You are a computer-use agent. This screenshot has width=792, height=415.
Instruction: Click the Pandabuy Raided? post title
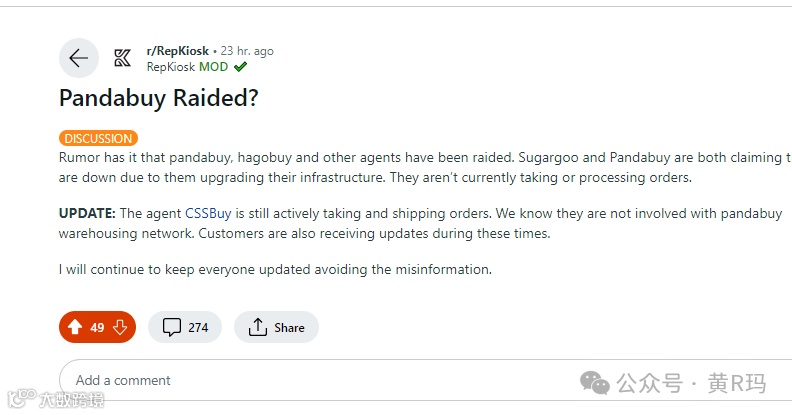pyautogui.click(x=159, y=98)
